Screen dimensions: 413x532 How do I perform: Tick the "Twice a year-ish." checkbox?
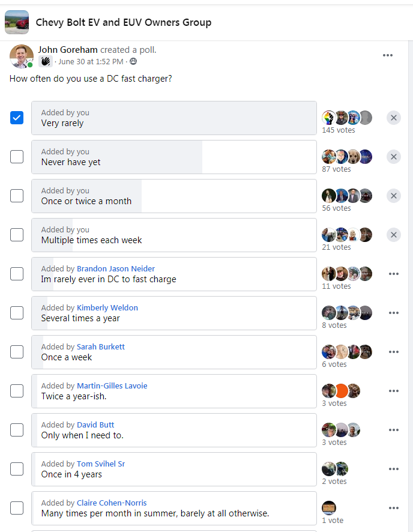point(17,391)
